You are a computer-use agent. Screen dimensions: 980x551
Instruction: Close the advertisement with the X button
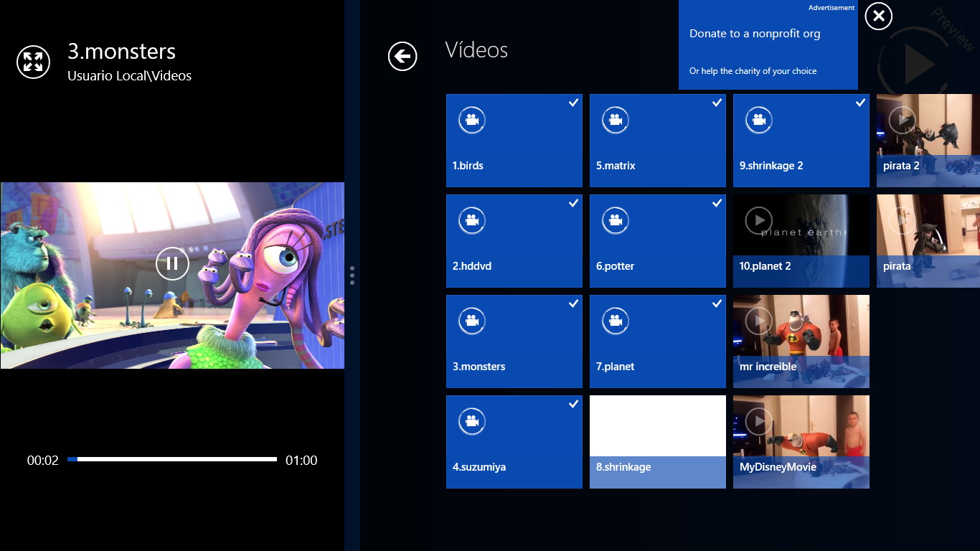[x=878, y=16]
